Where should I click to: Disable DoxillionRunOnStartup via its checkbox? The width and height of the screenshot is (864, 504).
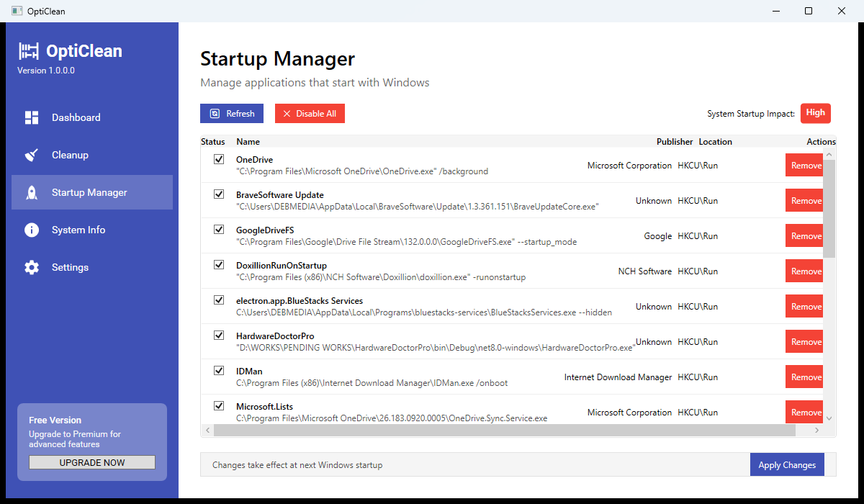point(219,265)
